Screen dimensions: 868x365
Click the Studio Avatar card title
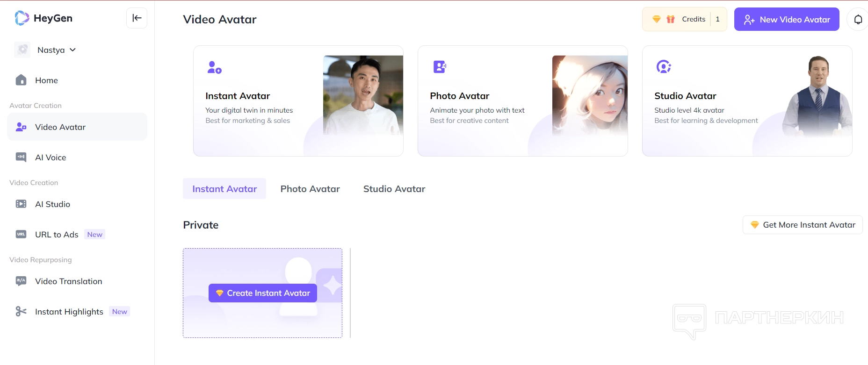point(685,96)
